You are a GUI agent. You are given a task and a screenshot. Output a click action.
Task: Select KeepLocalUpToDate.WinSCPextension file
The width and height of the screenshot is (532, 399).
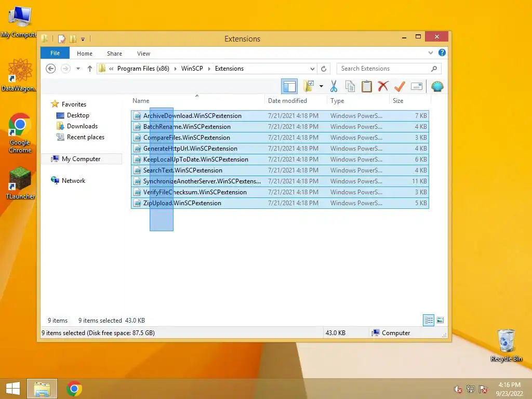280,159
